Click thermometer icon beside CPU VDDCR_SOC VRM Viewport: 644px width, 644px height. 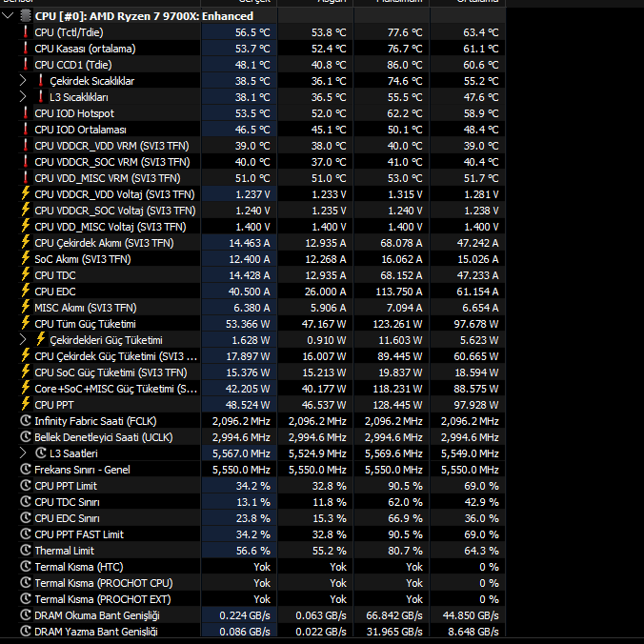(26, 162)
